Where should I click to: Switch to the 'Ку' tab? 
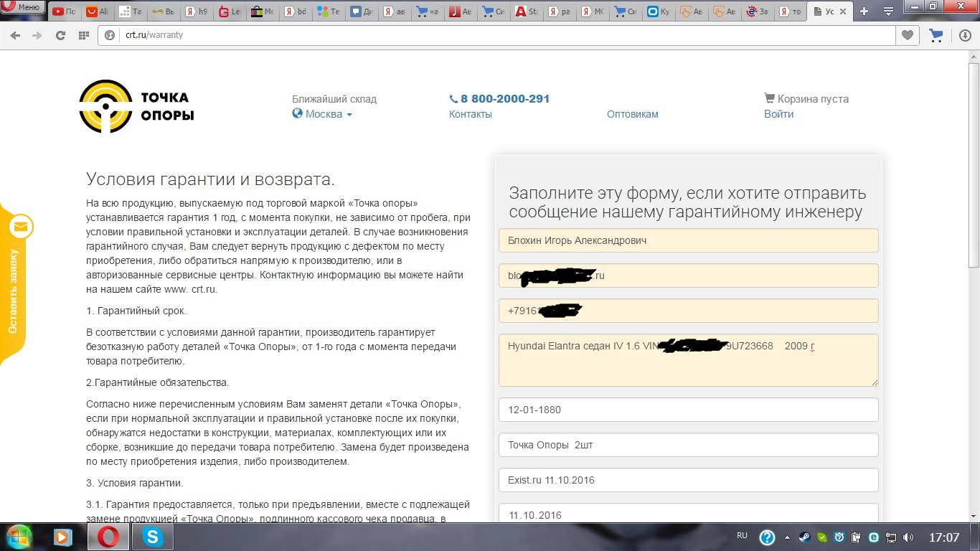point(659,11)
